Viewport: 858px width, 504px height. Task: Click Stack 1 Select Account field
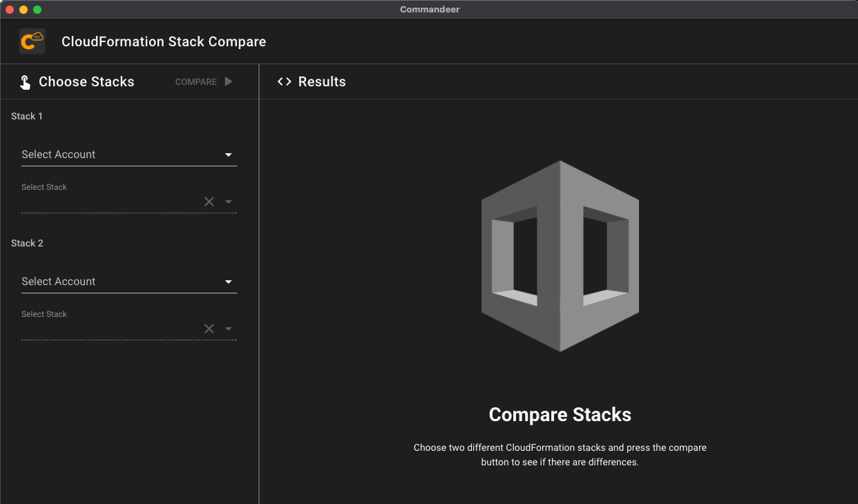click(x=129, y=155)
